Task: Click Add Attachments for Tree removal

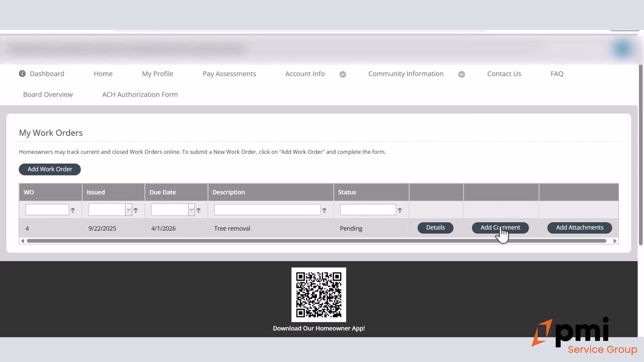Action: (580, 228)
